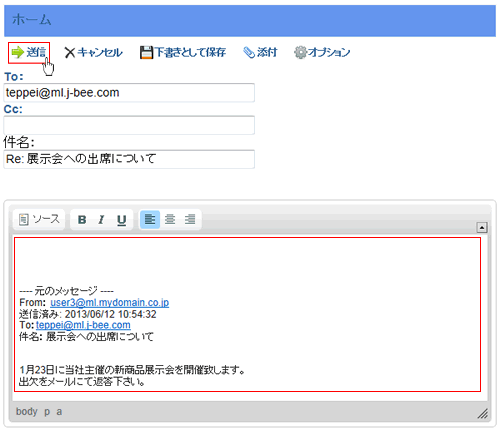
Task: Center align the text
Action: [170, 219]
